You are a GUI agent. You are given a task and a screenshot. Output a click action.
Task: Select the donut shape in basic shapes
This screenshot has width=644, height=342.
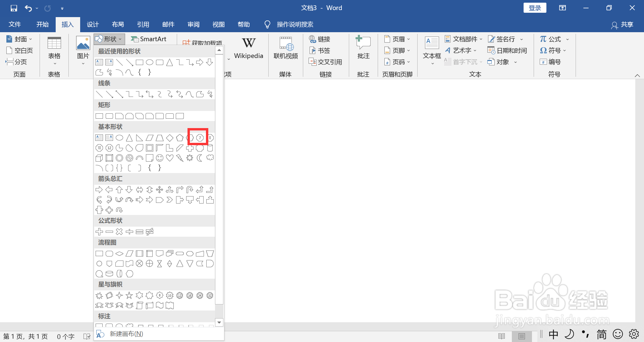point(119,158)
